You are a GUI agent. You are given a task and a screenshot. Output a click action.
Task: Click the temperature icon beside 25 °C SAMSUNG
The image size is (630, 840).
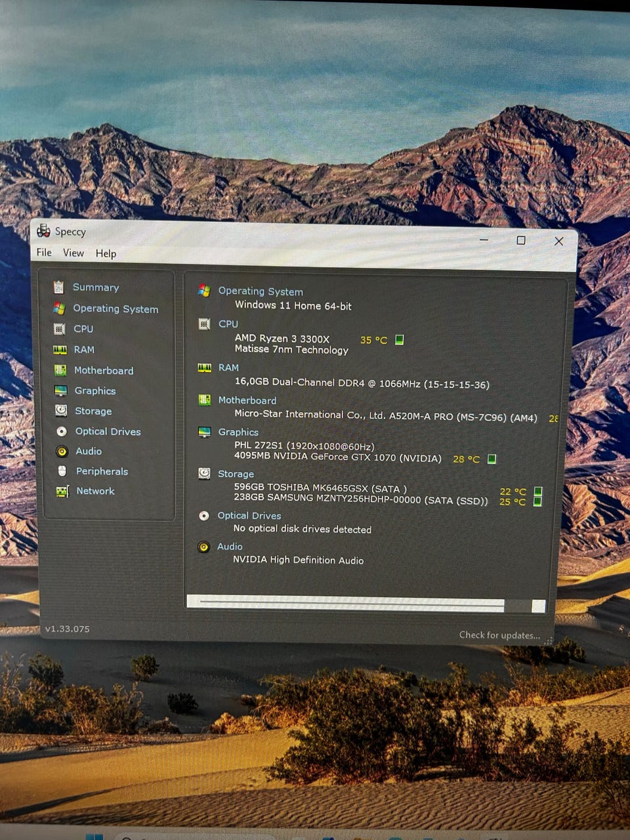click(x=537, y=501)
